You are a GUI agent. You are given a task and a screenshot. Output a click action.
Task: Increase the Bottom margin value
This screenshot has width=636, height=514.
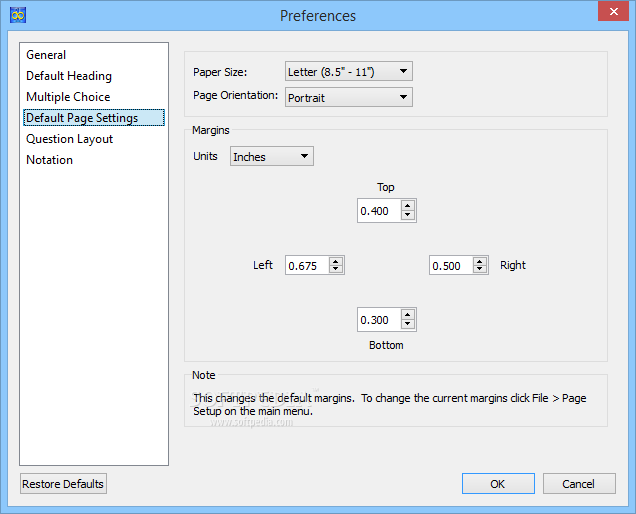coord(408,315)
